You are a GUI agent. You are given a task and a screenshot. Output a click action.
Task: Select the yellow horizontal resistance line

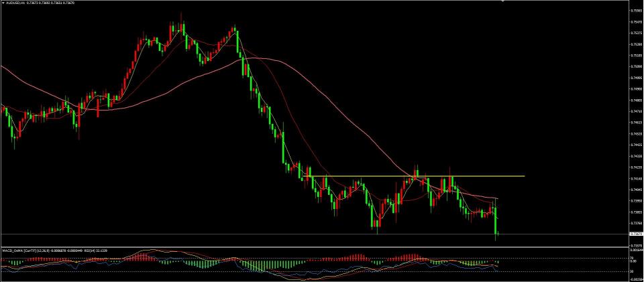[414, 176]
